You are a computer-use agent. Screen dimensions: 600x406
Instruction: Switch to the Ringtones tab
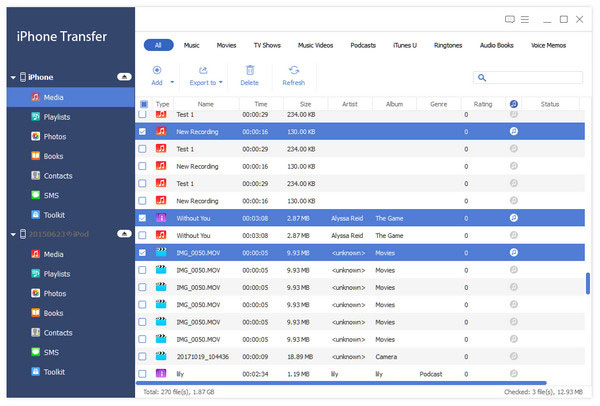point(448,45)
